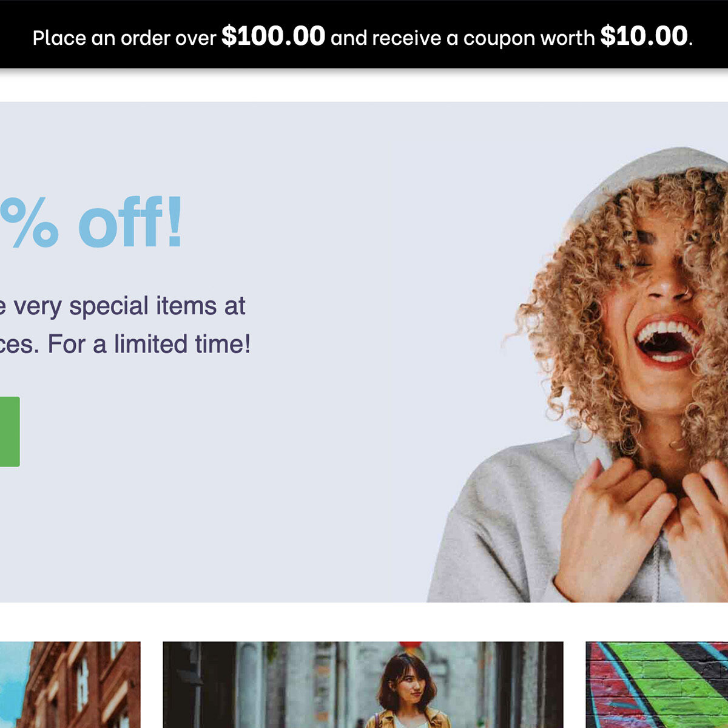Open the woman in yellow jacket thumbnail
728x728 pixels.
pyautogui.click(x=363, y=685)
